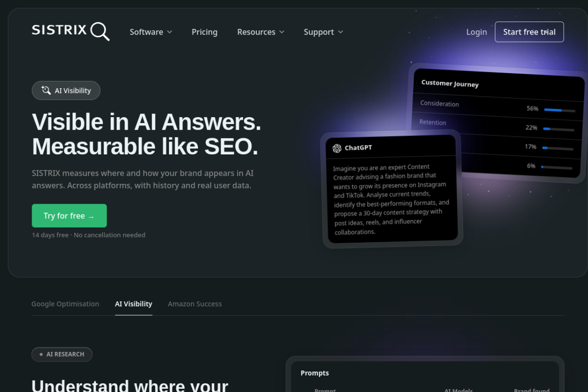Click the green Try for free button

point(69,216)
